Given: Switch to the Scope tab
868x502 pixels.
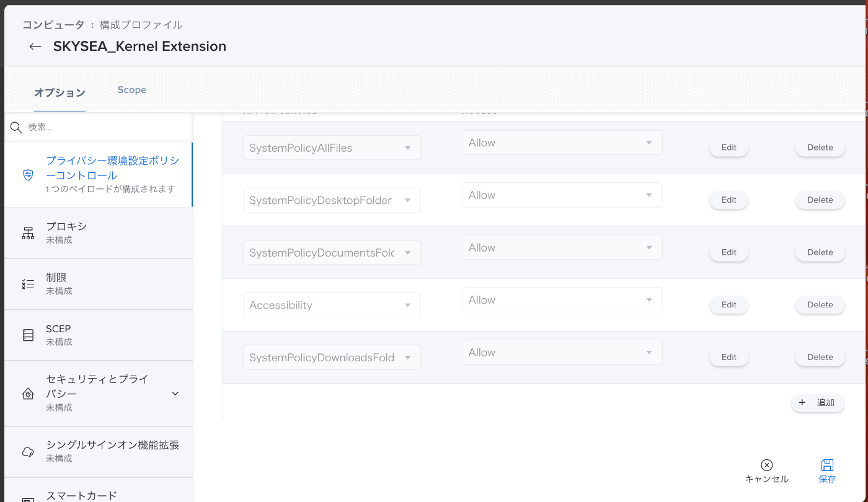Looking at the screenshot, I should coord(132,90).
